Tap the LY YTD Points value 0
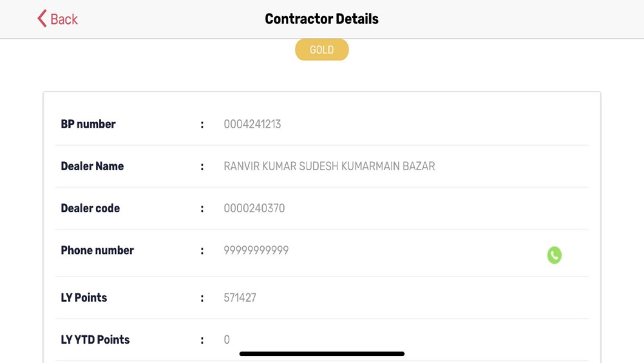Viewport: 644px width, 363px height. tap(227, 340)
